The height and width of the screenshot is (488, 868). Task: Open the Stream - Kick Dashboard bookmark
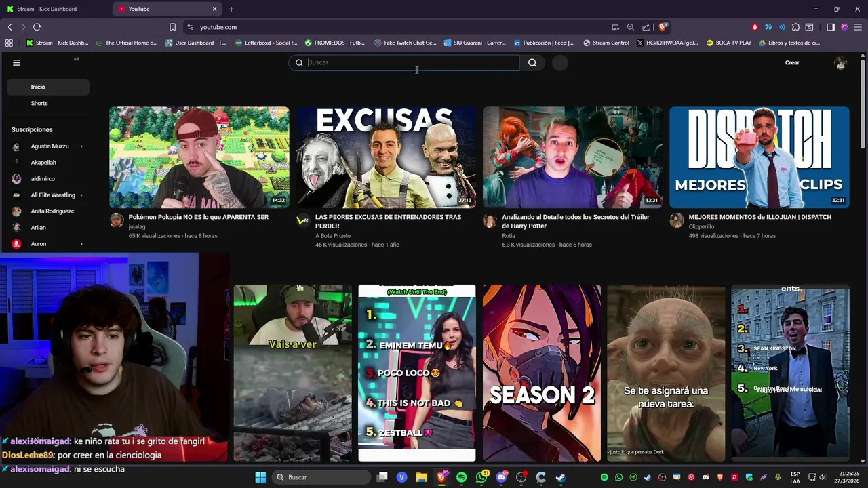(x=57, y=43)
